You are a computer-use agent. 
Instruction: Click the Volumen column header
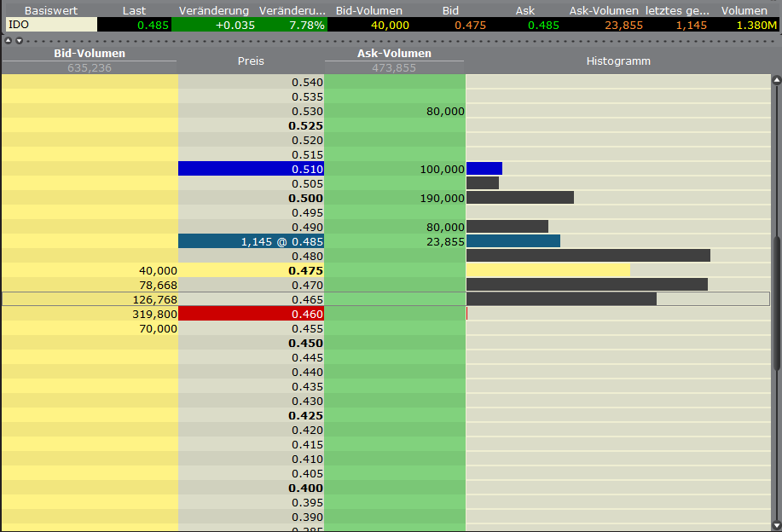744,10
